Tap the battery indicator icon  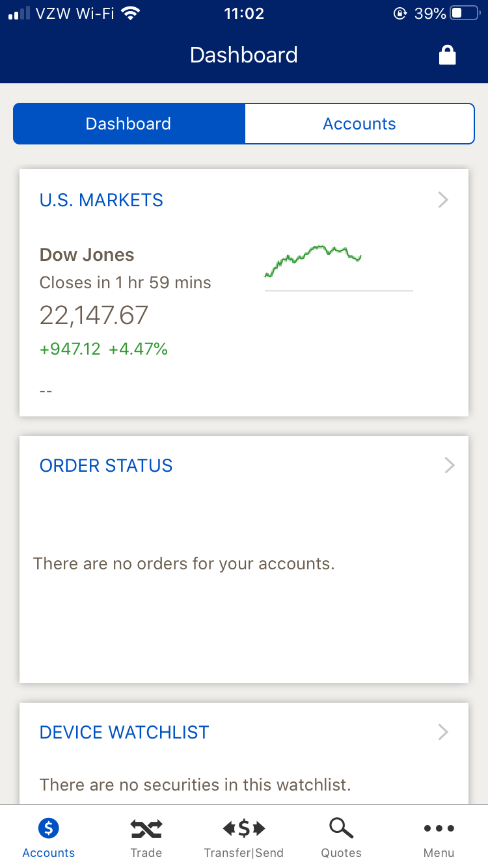click(x=465, y=14)
